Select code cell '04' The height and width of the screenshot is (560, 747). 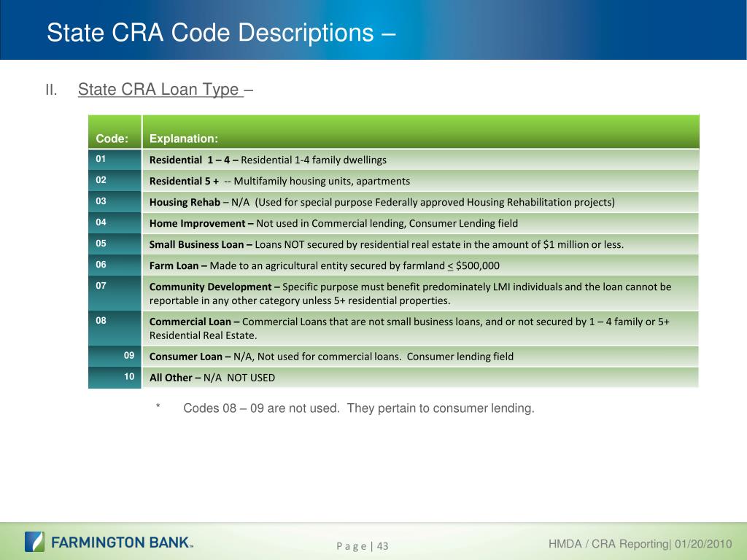coord(115,222)
